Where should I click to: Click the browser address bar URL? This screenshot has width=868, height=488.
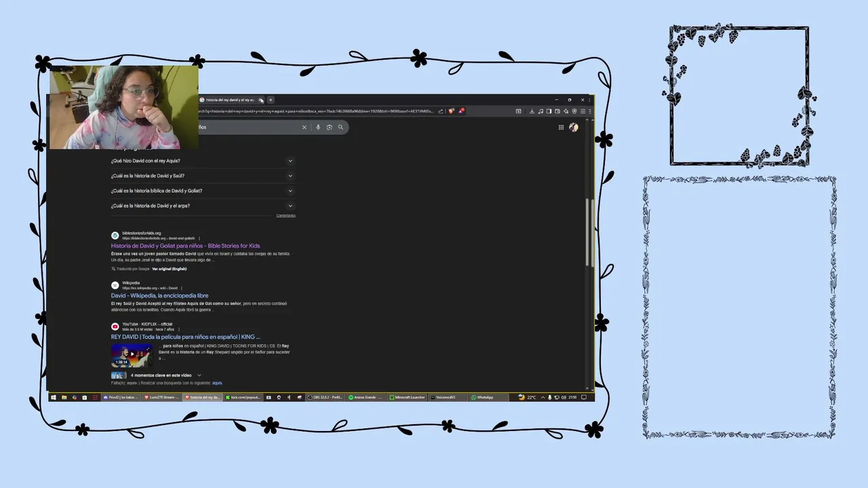point(315,111)
